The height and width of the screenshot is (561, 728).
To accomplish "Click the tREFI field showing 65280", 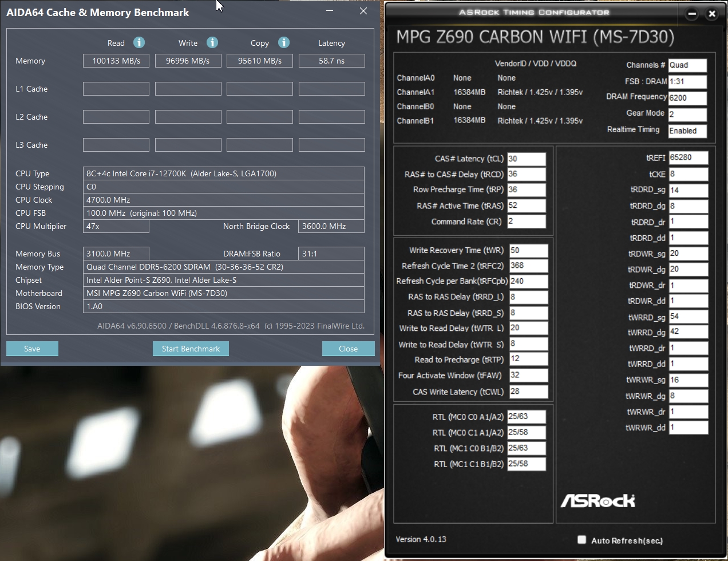I will pyautogui.click(x=689, y=157).
